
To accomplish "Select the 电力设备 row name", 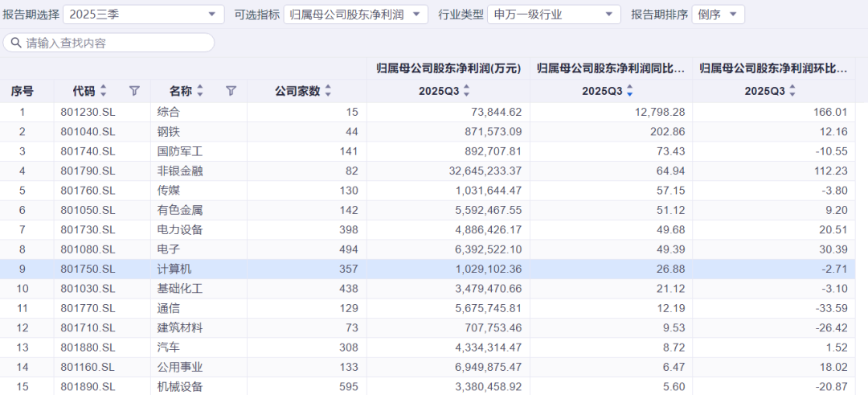I will pyautogui.click(x=180, y=230).
